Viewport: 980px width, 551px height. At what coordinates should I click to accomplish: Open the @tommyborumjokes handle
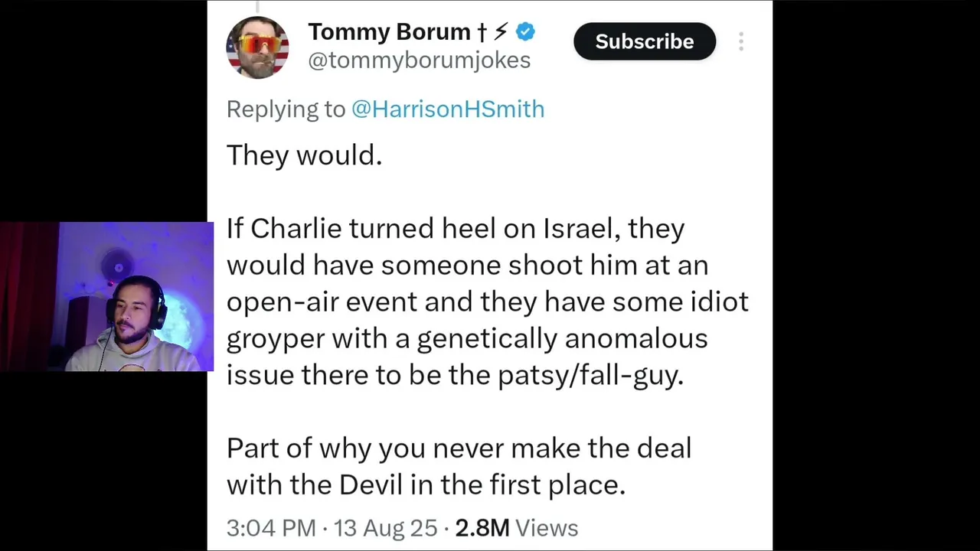tap(419, 60)
